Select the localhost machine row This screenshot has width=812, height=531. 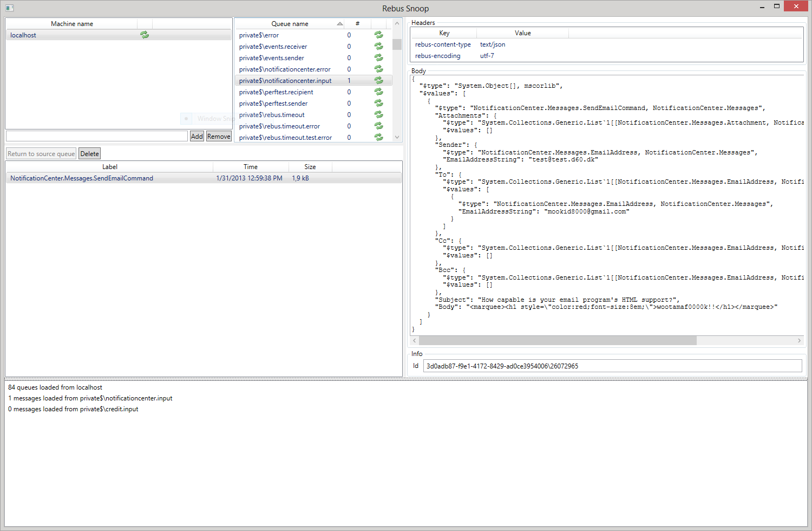pos(119,35)
